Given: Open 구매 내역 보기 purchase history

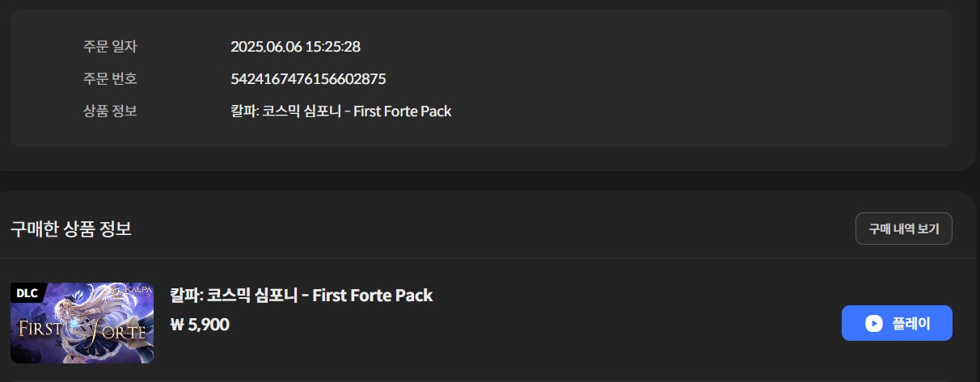Looking at the screenshot, I should pos(904,229).
